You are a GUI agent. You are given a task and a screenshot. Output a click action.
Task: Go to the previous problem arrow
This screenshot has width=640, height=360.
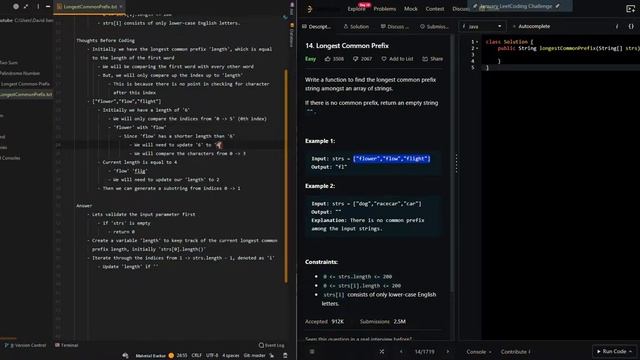pyautogui.click(x=401, y=351)
